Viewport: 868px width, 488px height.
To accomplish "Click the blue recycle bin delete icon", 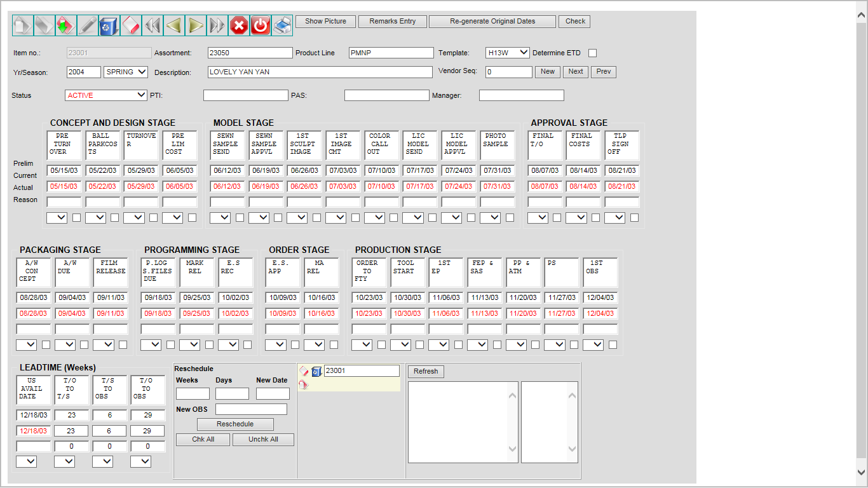I will coord(109,25).
